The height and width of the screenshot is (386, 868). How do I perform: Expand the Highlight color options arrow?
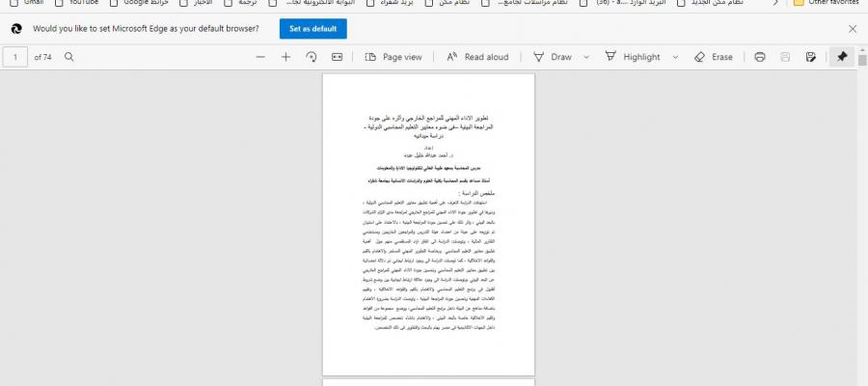[x=675, y=57]
